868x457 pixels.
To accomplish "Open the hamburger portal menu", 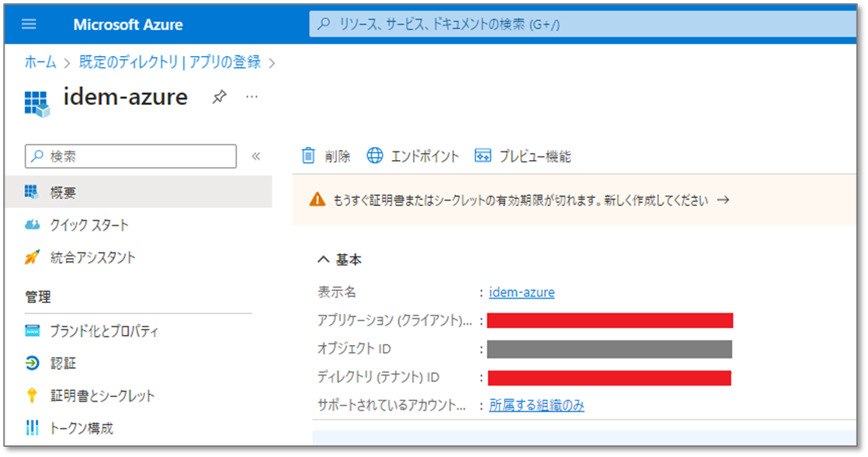I will (29, 24).
